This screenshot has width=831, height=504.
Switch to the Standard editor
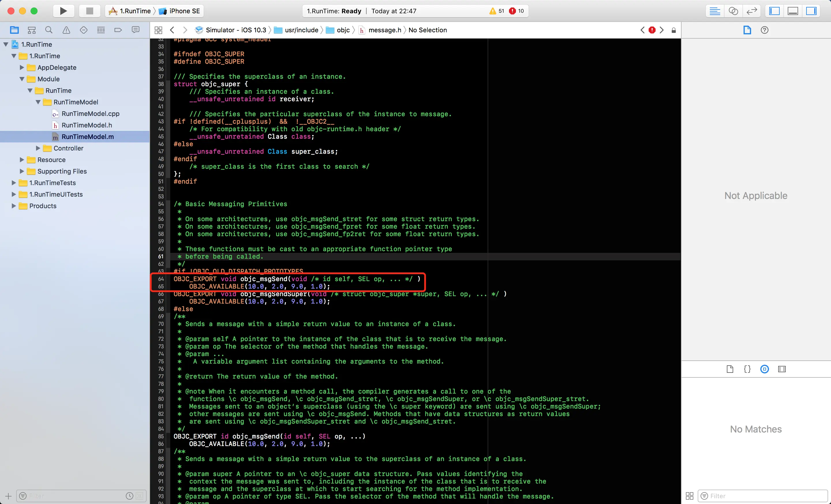click(715, 11)
